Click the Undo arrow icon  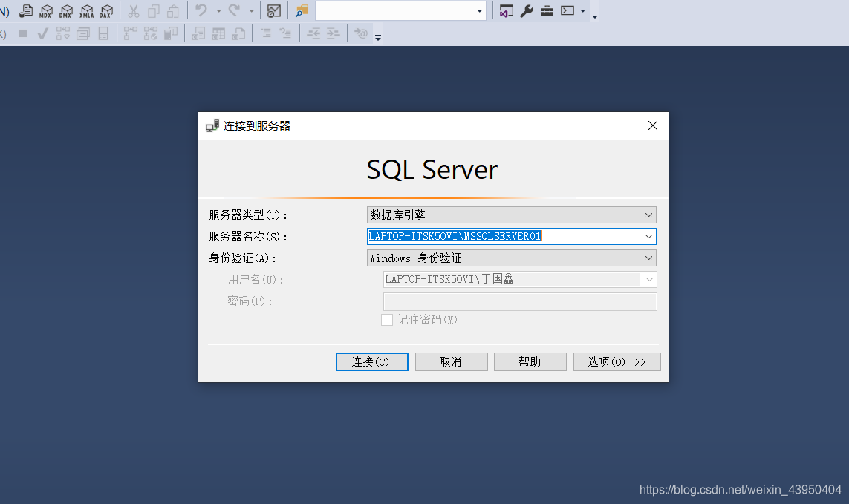click(x=201, y=10)
